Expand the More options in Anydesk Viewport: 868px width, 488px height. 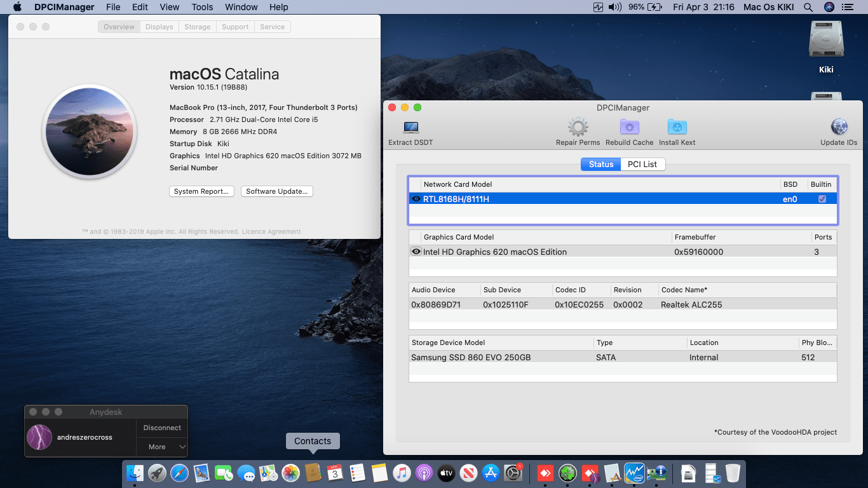point(161,447)
